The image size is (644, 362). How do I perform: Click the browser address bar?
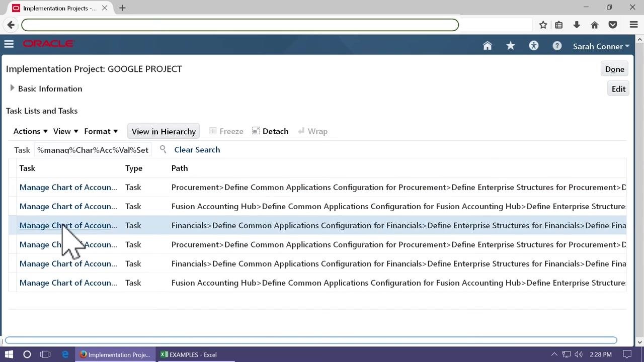click(240, 25)
